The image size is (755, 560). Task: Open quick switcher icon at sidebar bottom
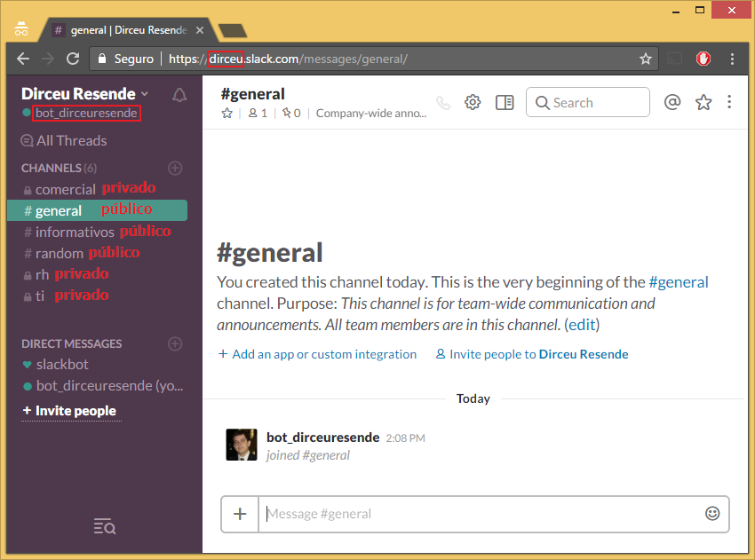105,526
